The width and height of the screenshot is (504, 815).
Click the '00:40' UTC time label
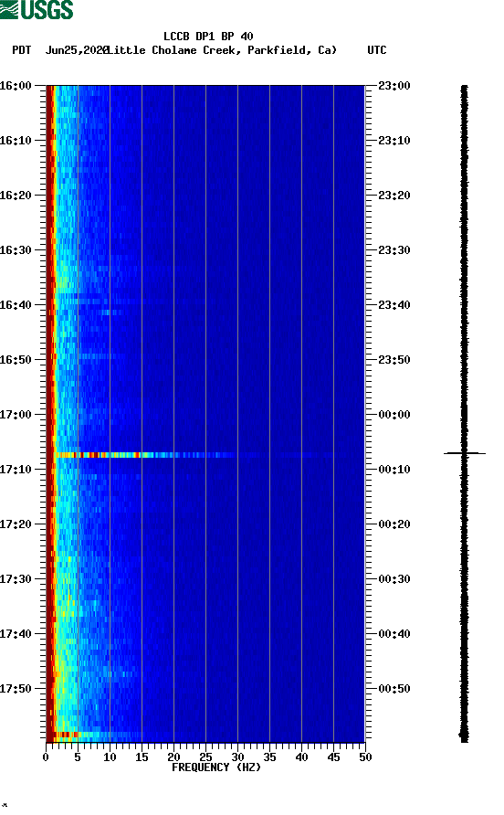point(394,633)
